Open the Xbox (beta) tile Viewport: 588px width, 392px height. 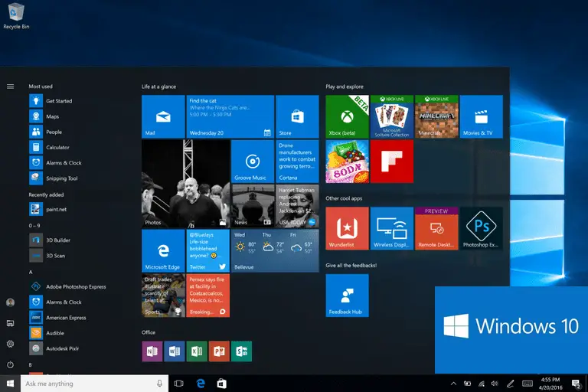tap(347, 116)
